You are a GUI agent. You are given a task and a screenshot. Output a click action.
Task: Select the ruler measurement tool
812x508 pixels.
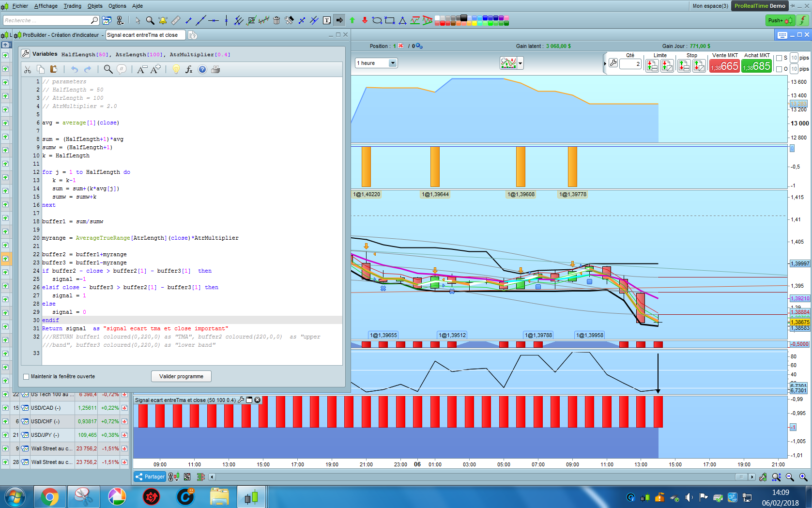click(x=176, y=20)
